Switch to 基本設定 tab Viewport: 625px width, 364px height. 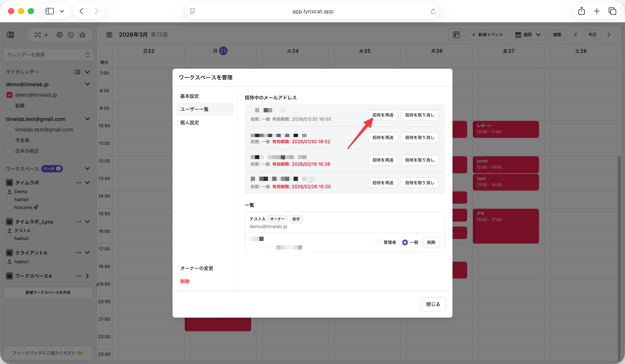click(x=189, y=96)
